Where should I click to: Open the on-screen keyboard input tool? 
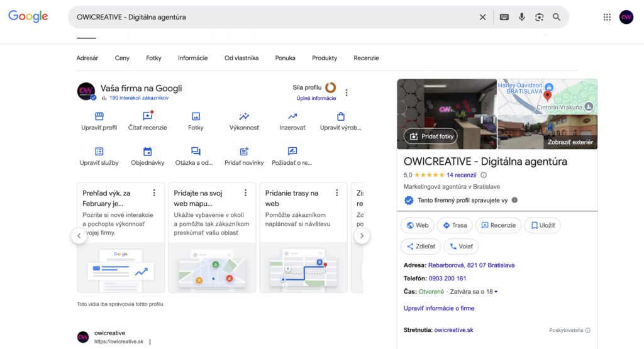(x=504, y=17)
